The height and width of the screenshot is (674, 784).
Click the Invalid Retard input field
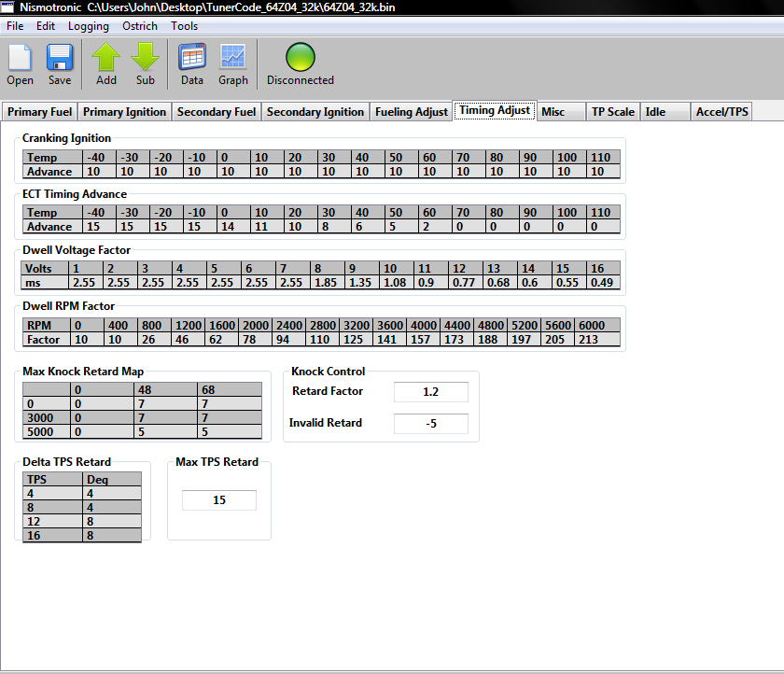click(x=430, y=424)
